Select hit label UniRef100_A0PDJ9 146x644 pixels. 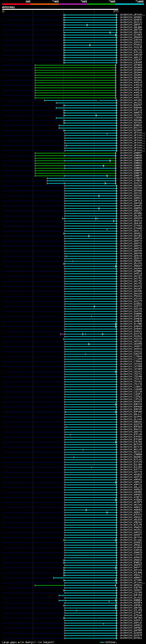click(x=131, y=83)
